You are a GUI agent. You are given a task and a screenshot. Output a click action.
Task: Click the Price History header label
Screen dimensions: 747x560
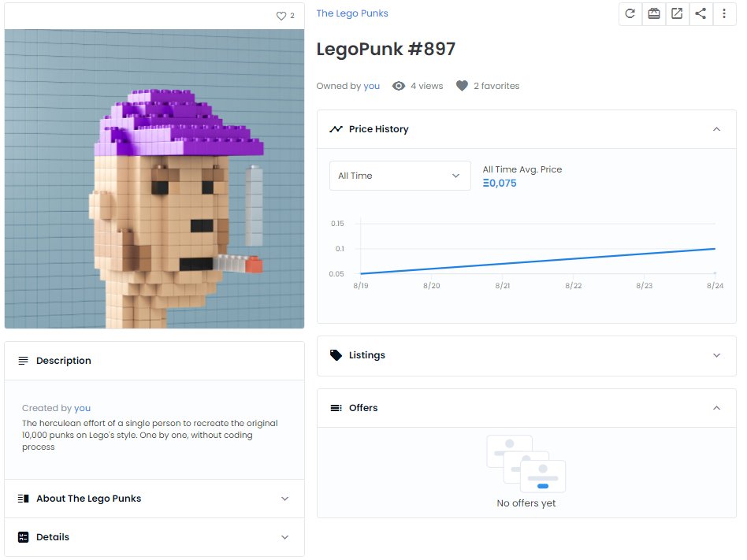(378, 129)
